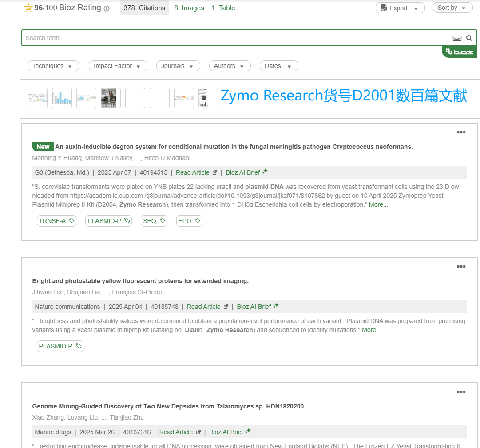Click PubMed ID 40185748

(x=164, y=307)
